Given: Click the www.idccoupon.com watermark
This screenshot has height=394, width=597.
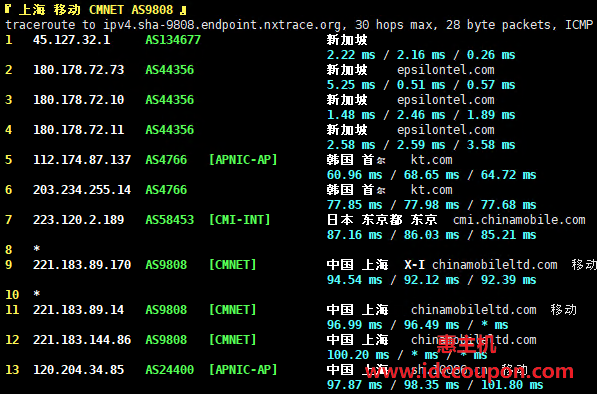Looking at the screenshot, I should click(x=469, y=371).
